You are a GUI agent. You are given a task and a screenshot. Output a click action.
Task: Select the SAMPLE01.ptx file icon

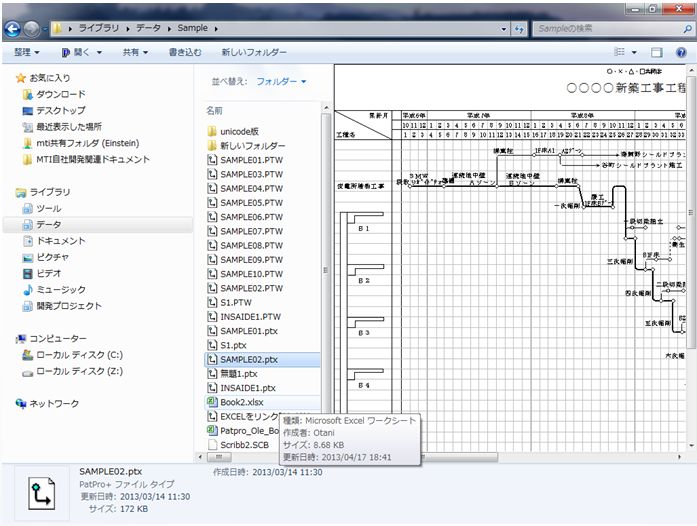pyautogui.click(x=212, y=331)
